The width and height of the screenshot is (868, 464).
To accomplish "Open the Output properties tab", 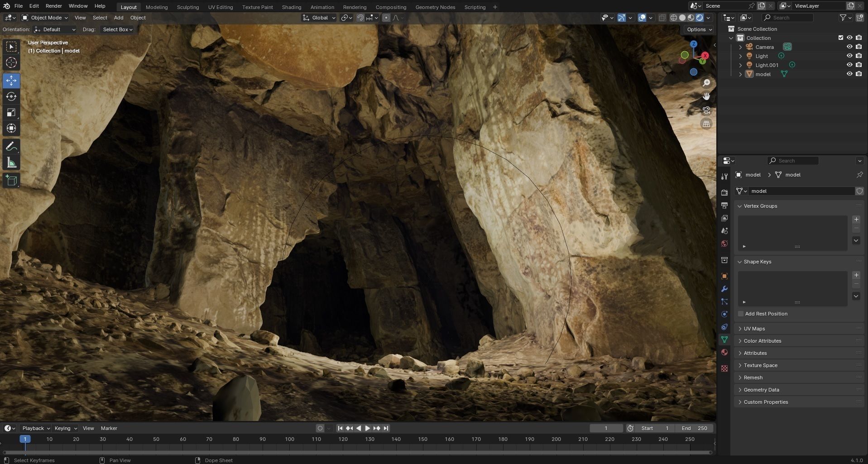I will click(x=724, y=205).
